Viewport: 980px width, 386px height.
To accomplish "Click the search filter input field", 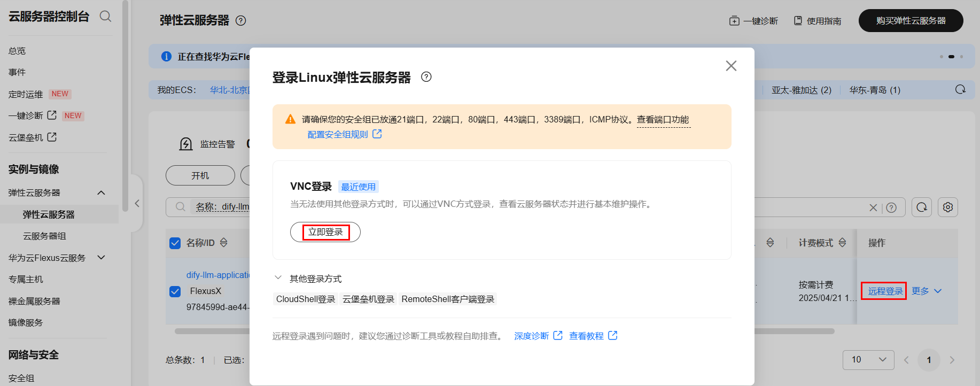I will pos(535,207).
